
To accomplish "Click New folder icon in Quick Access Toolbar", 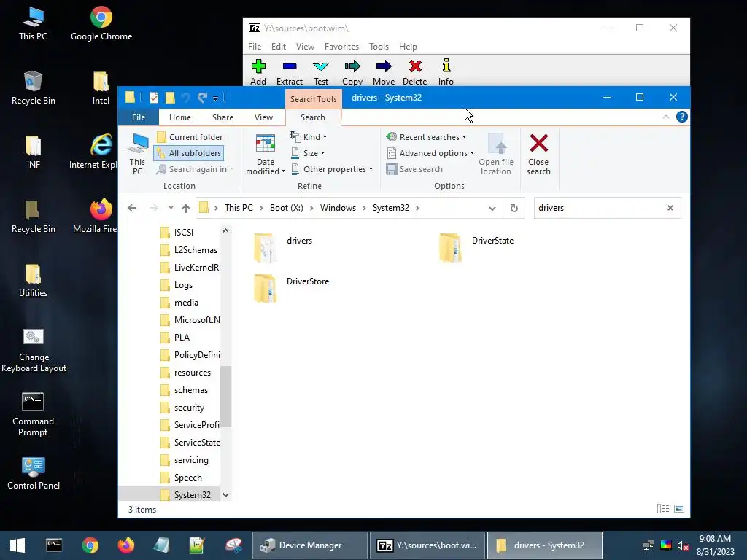I will [170, 98].
